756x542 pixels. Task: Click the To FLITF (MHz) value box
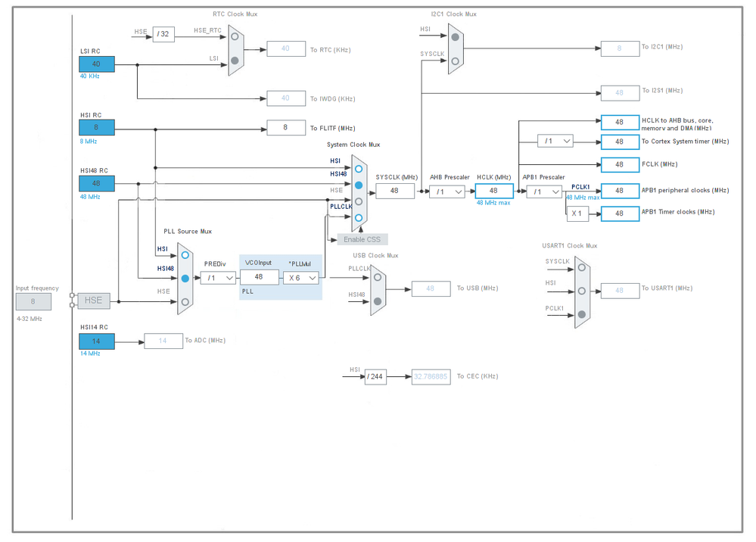pyautogui.click(x=286, y=128)
